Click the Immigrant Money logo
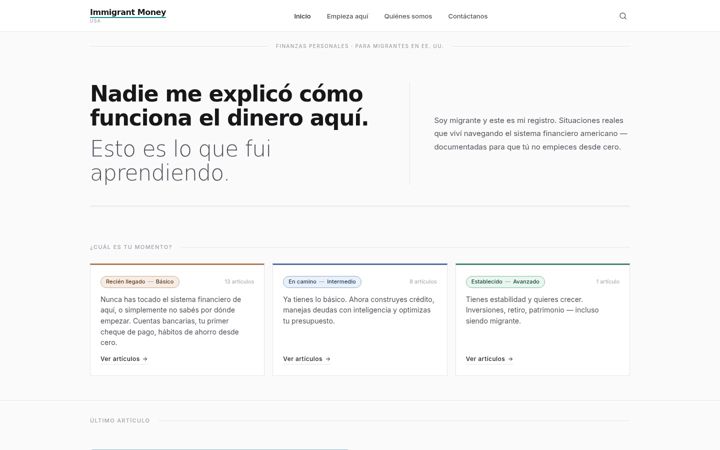The width and height of the screenshot is (720, 450). [128, 12]
